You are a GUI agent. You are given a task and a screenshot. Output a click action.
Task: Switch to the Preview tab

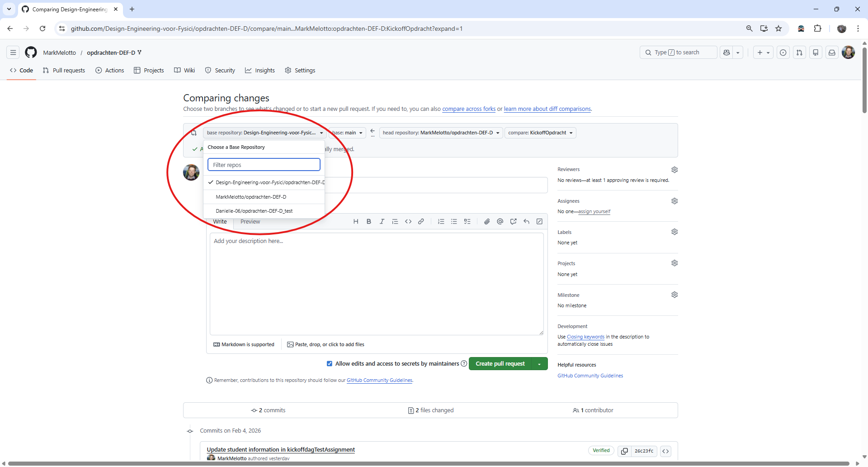coord(250,222)
